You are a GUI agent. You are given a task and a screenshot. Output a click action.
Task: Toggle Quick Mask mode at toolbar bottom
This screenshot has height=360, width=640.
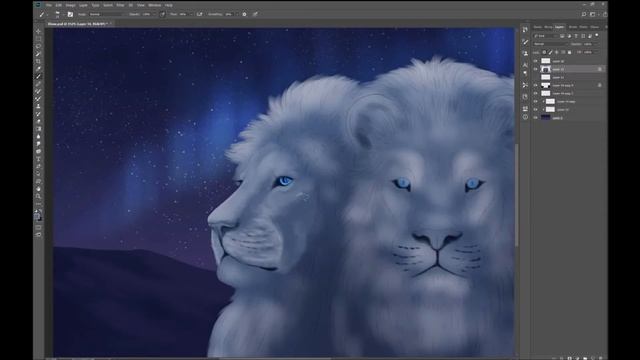click(x=38, y=227)
